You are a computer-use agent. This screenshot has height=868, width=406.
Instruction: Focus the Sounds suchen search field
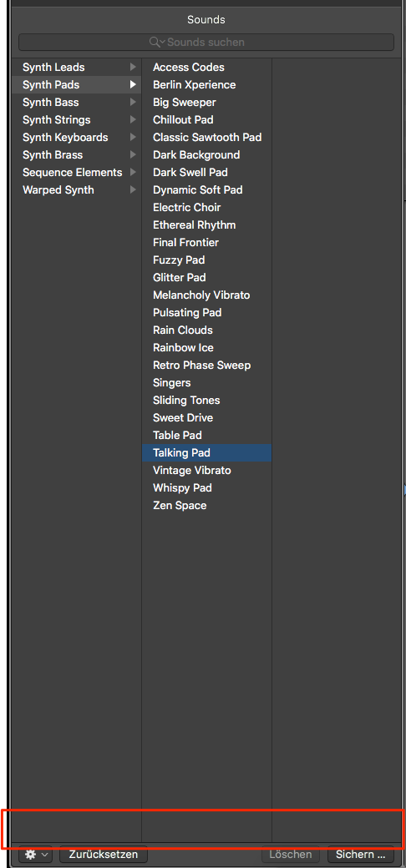pyautogui.click(x=206, y=42)
